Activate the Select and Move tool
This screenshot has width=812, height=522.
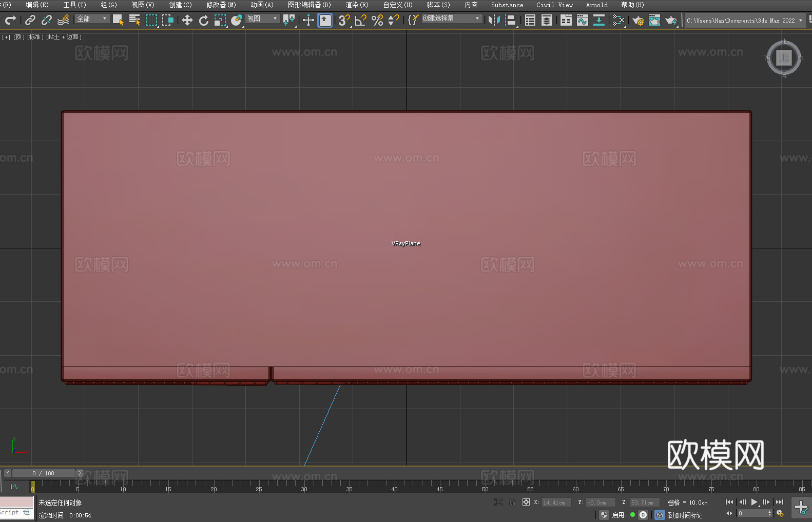[187, 20]
